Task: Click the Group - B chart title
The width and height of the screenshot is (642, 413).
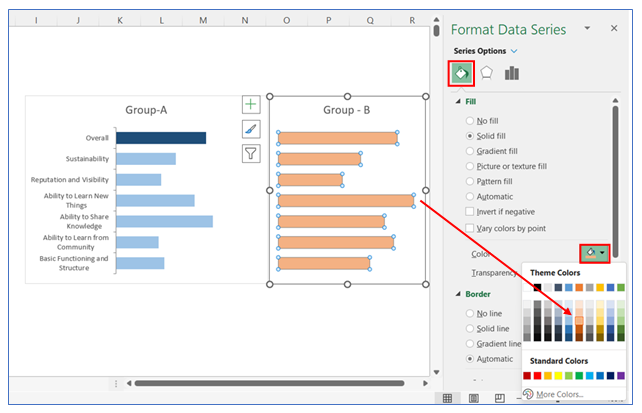Action: (x=347, y=110)
